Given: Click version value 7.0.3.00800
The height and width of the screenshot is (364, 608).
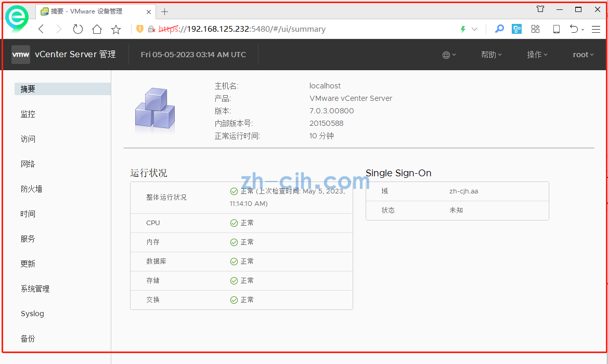Looking at the screenshot, I should point(331,111).
